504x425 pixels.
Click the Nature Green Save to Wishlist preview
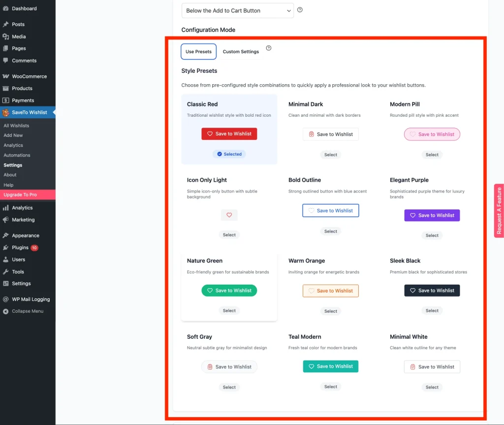pyautogui.click(x=229, y=291)
